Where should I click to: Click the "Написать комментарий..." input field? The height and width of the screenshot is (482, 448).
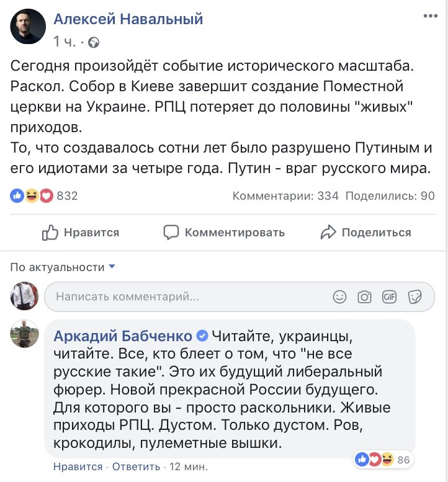[x=186, y=297]
